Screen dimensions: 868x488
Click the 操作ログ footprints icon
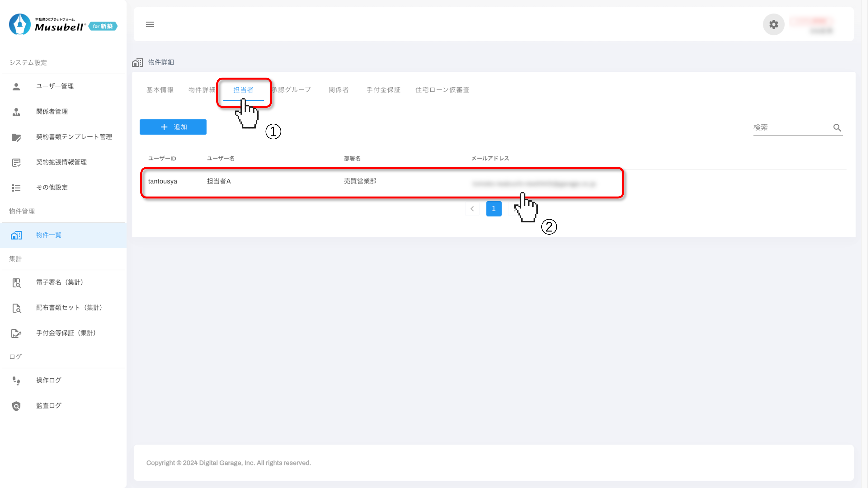click(x=16, y=381)
